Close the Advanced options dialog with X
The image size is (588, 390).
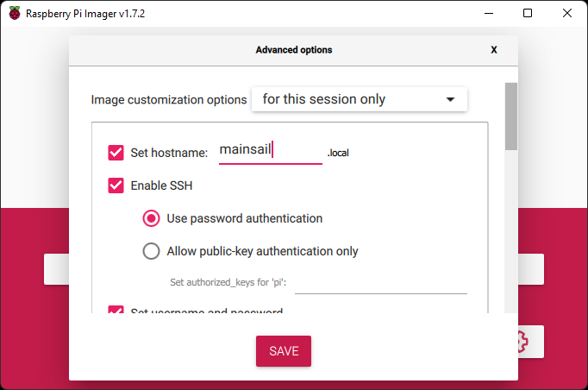pyautogui.click(x=494, y=50)
